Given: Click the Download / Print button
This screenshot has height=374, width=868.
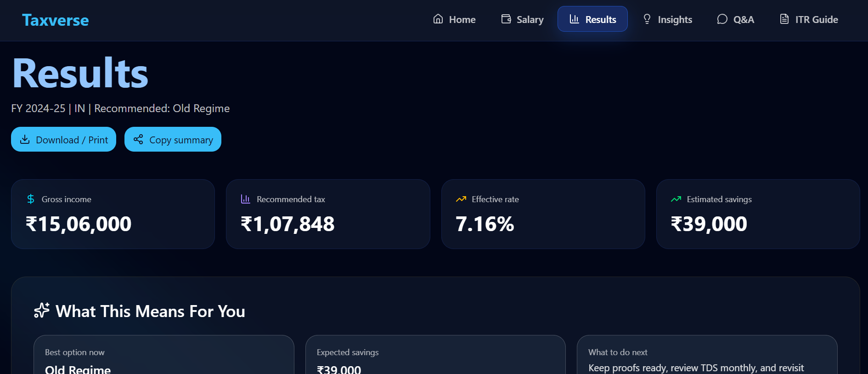Looking at the screenshot, I should tap(63, 139).
